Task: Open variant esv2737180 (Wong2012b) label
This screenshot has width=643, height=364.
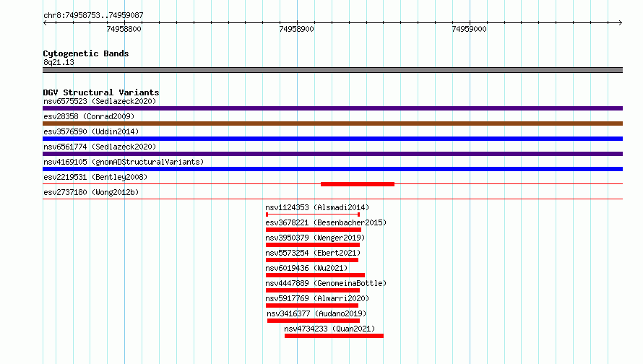Action: pyautogui.click(x=91, y=192)
